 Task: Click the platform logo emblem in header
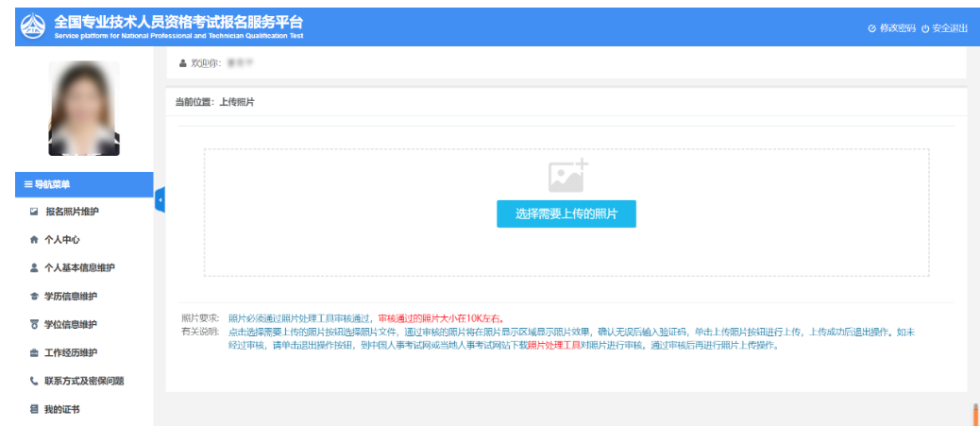(x=32, y=26)
